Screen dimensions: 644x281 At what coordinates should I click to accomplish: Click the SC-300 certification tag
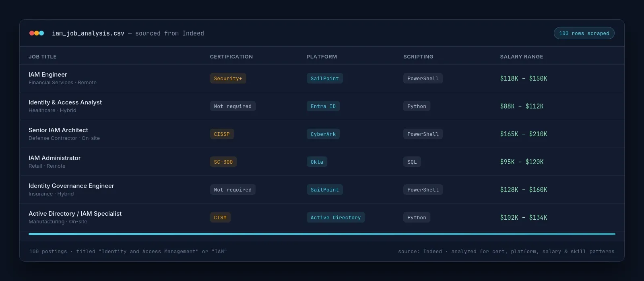(223, 162)
